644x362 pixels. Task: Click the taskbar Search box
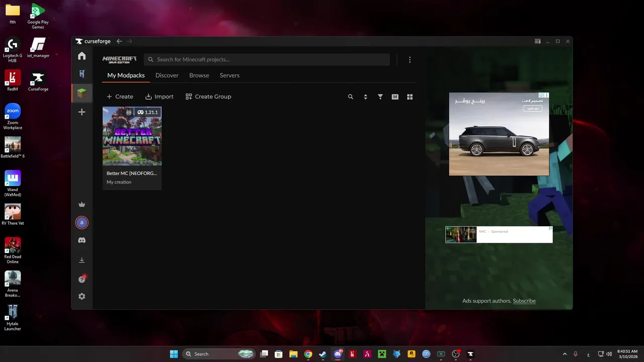point(219,354)
